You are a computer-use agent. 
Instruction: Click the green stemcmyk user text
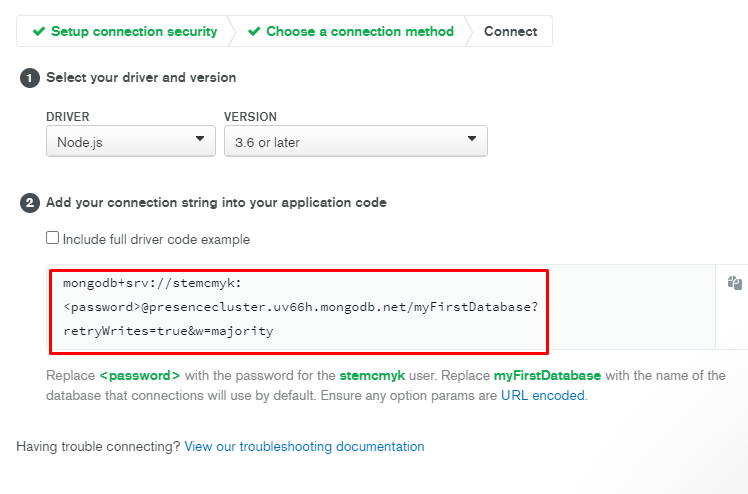(372, 376)
